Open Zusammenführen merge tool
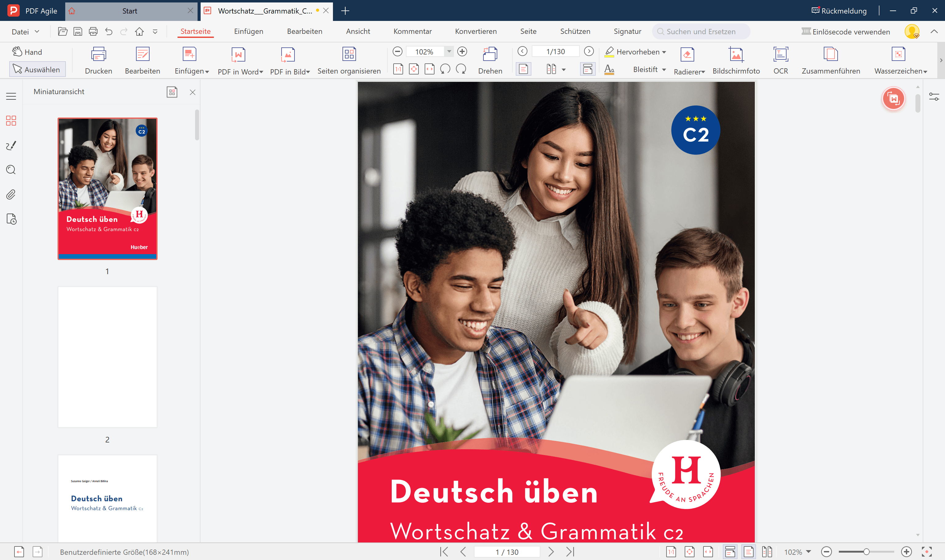 831,60
